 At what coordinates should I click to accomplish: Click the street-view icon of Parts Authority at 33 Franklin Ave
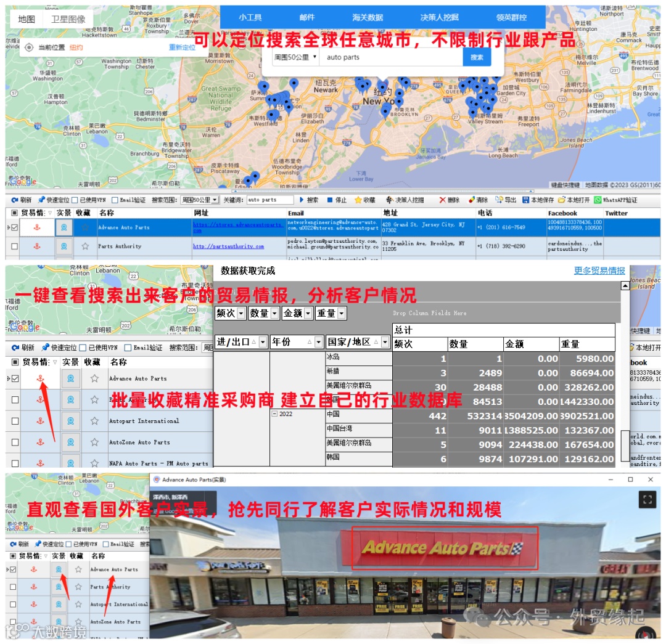[64, 247]
